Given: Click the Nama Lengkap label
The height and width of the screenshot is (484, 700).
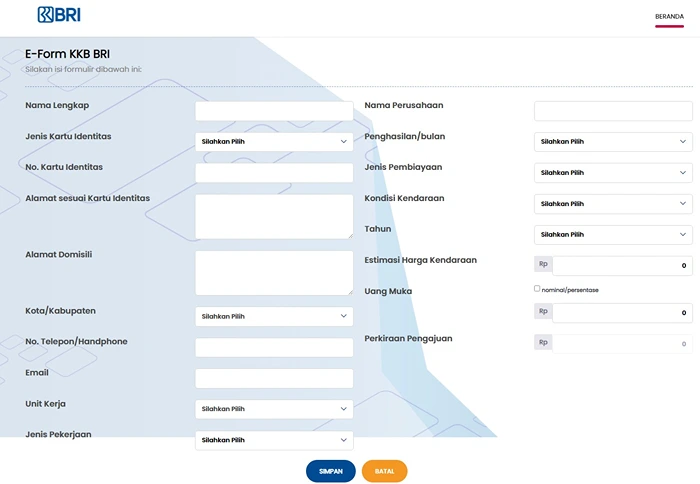Looking at the screenshot, I should tap(57, 105).
